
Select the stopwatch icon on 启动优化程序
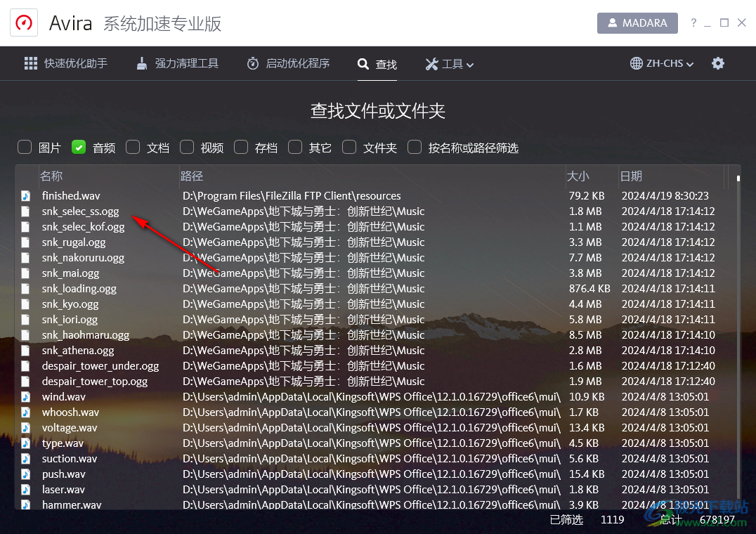[x=252, y=63]
